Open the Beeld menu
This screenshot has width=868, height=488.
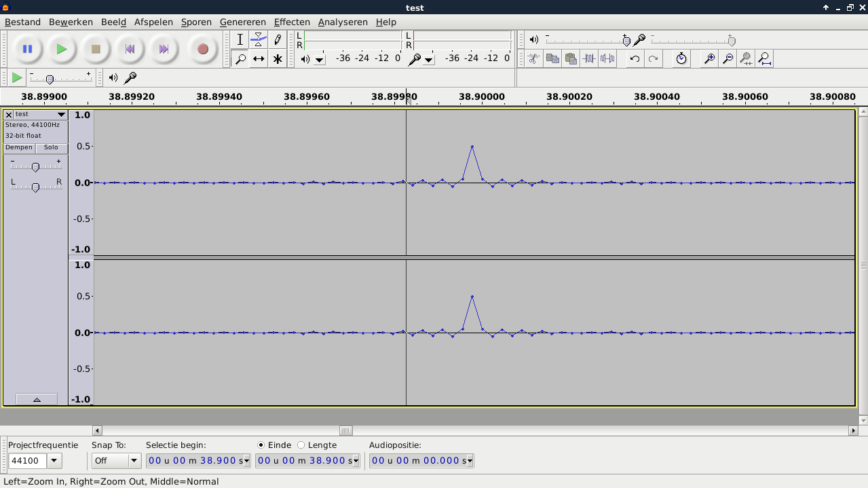[x=113, y=22]
